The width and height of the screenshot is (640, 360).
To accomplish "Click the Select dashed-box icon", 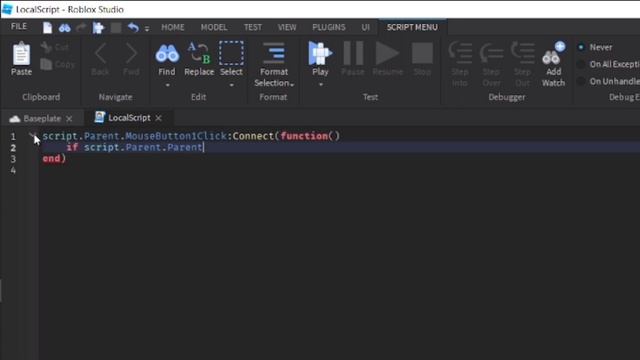I will 231,53.
